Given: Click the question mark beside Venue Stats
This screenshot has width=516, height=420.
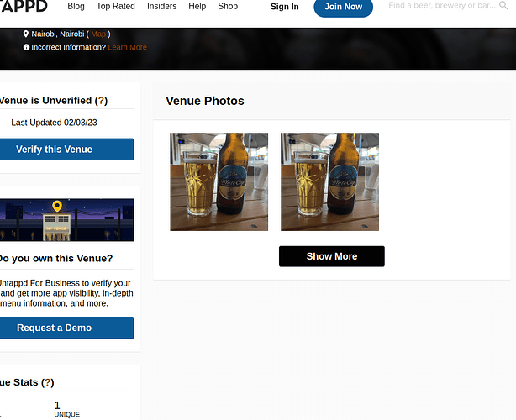Looking at the screenshot, I should [x=48, y=382].
